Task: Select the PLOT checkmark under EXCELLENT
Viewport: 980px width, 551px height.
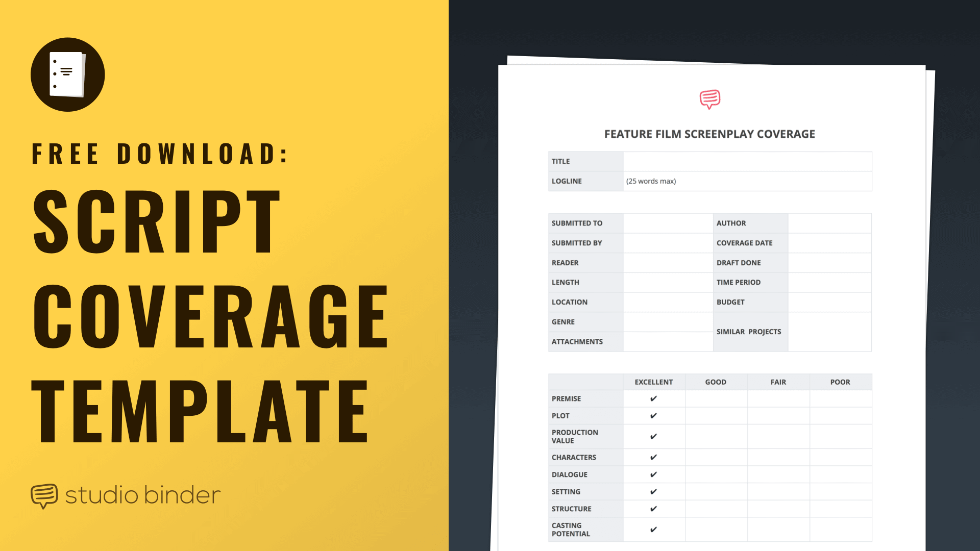Action: coord(653,416)
